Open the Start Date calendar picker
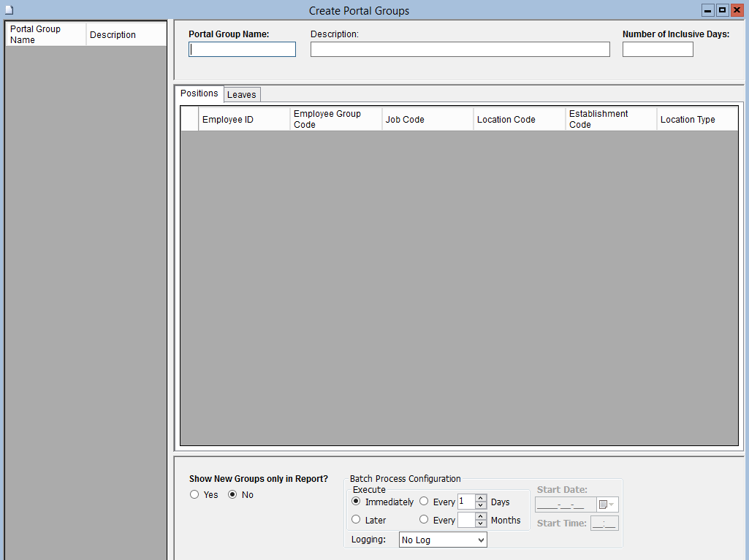Viewport: 749px width, 560px height. [607, 505]
